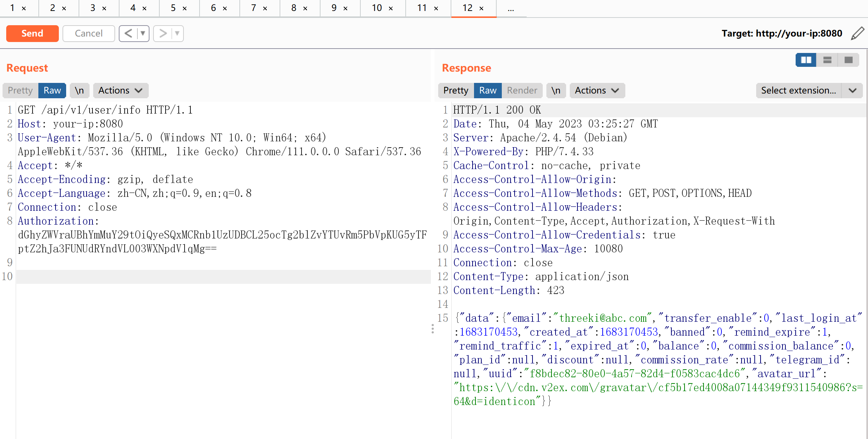Click the Cancel button
The height and width of the screenshot is (439, 868).
pos(88,34)
